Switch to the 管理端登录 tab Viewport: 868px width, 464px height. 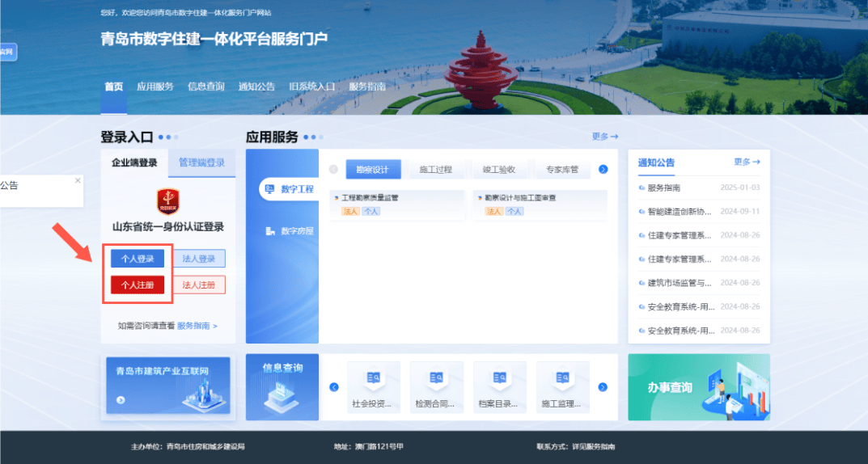[201, 162]
